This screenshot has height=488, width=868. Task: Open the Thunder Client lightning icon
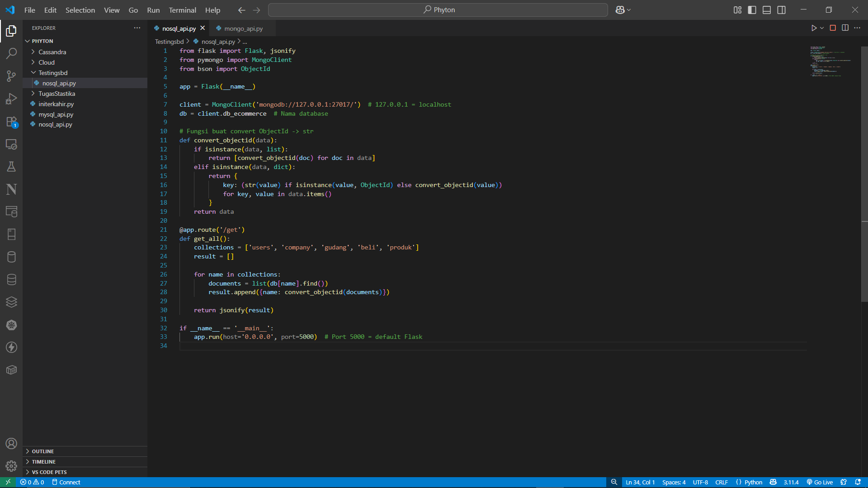pos(11,347)
